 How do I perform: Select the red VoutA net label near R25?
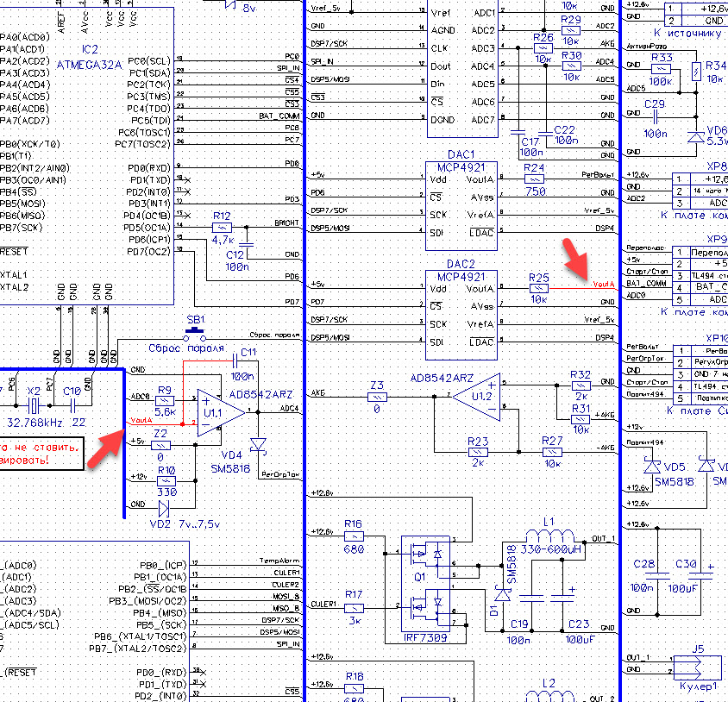[x=603, y=283]
